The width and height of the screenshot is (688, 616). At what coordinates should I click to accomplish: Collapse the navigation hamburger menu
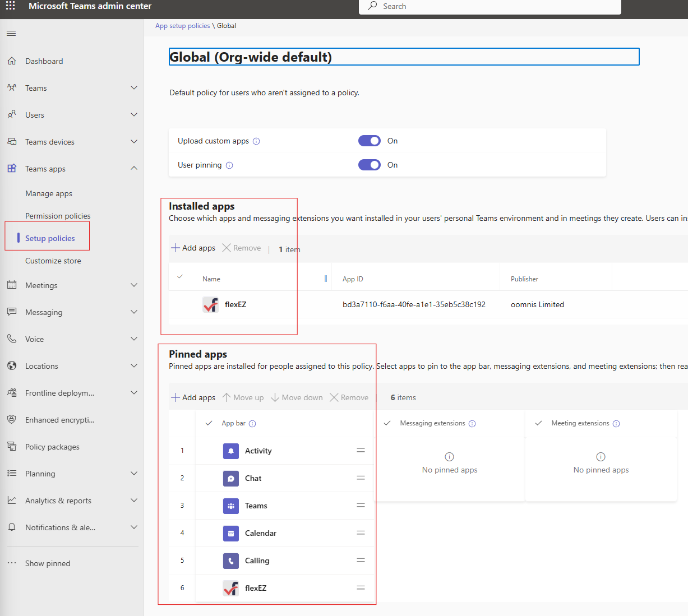[11, 34]
